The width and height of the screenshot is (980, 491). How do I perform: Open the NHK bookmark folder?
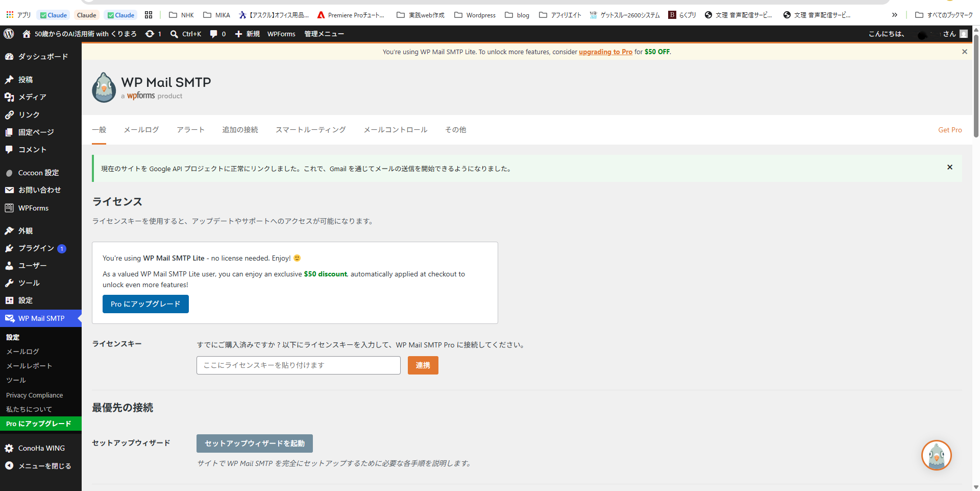click(182, 15)
